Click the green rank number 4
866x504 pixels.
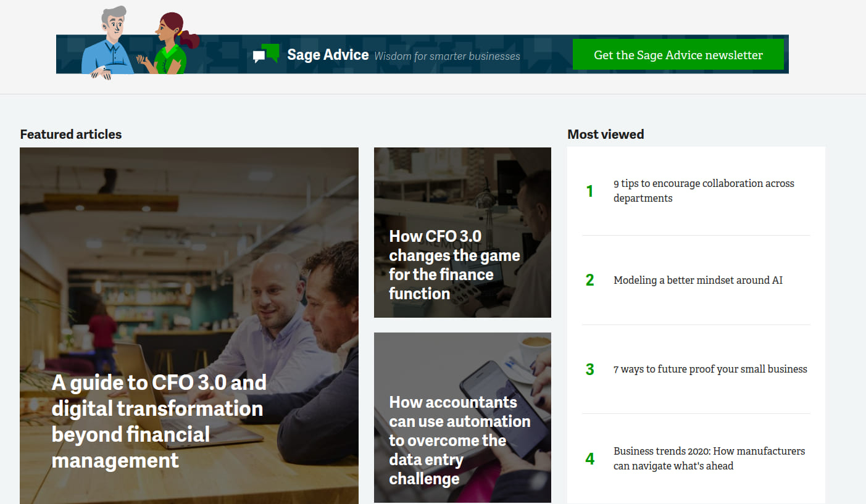tap(589, 459)
